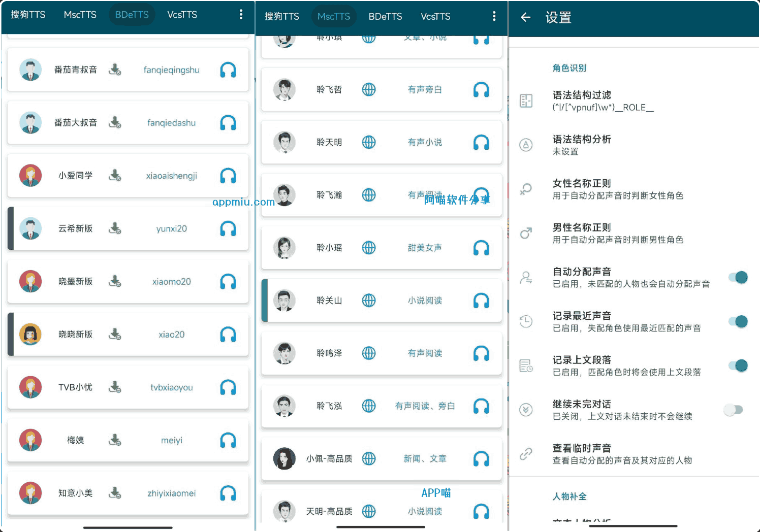Click globe icon next to 小佩-高品质
Viewport: 760px width, 532px height.
click(x=369, y=459)
